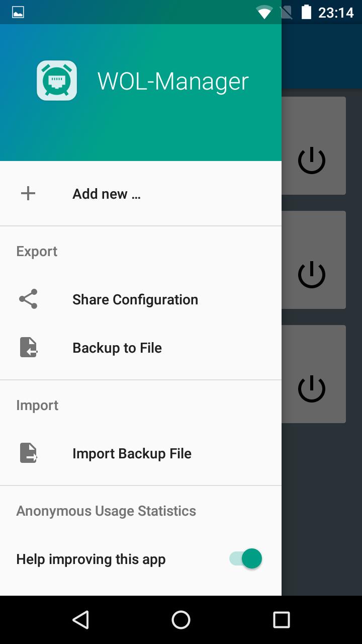The image size is (362, 644).
Task: Open recent apps with the square button
Action: pyautogui.click(x=282, y=620)
